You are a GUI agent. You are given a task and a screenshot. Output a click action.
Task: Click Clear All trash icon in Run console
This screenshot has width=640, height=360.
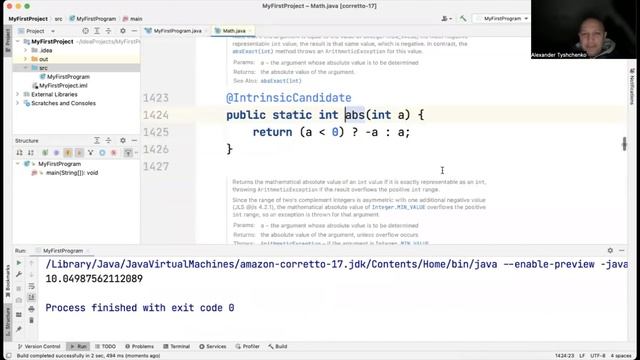tap(31, 320)
